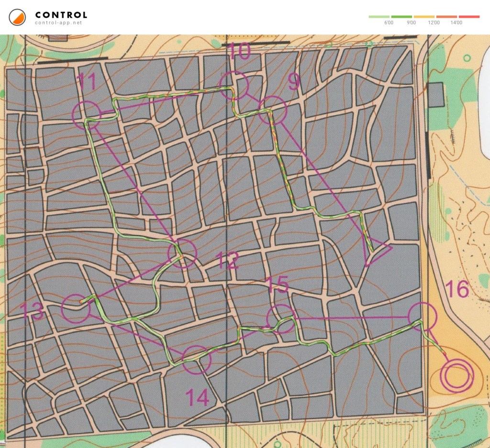This screenshot has width=490, height=448.
Task: Open the control-app.net link
Action: [54, 23]
